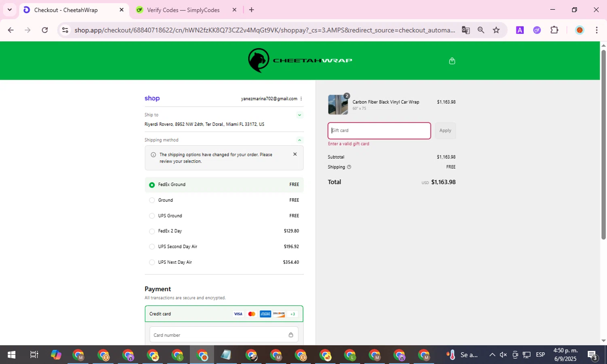
Task: Open the Copilot taskbar icon
Action: (56, 355)
